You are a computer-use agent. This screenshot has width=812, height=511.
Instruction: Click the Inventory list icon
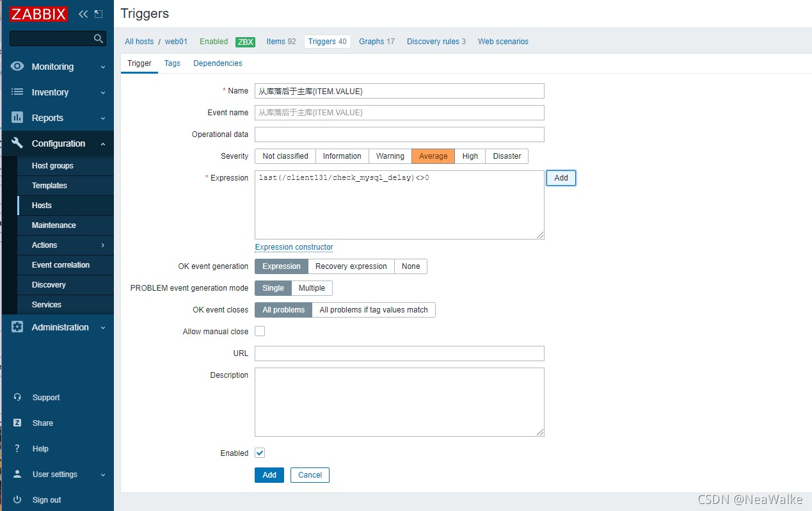click(17, 92)
